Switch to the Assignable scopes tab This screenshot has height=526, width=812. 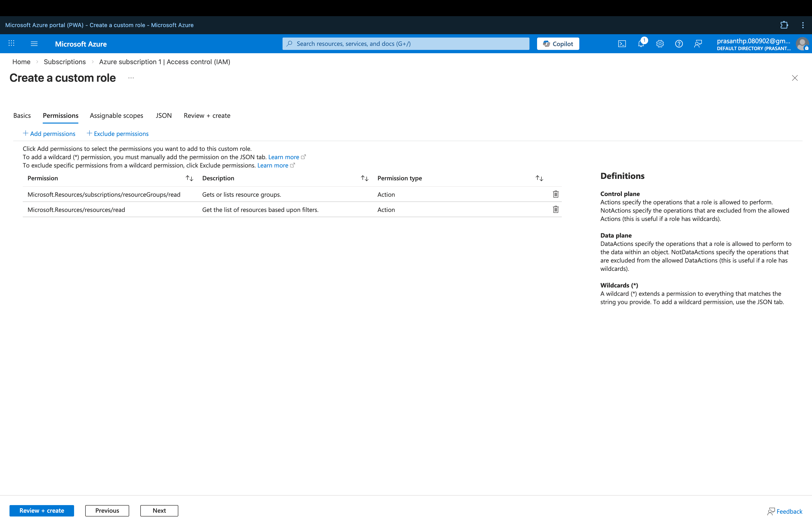[116, 116]
